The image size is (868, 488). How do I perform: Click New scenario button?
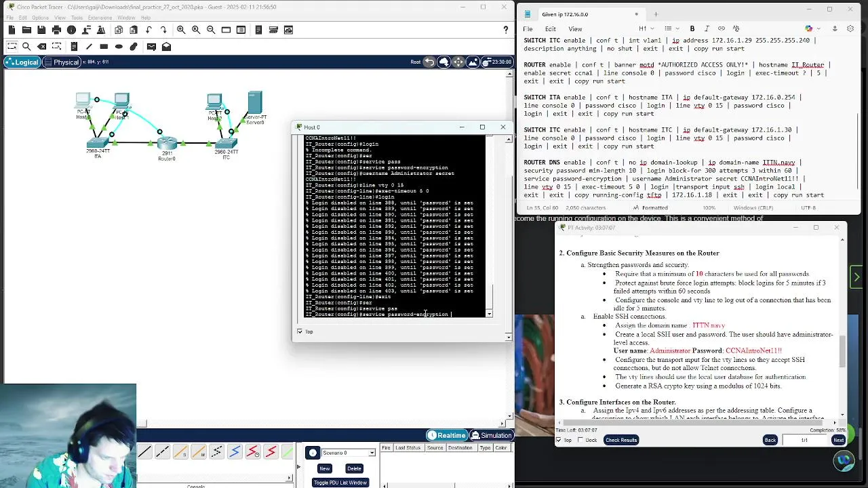tap(324, 468)
